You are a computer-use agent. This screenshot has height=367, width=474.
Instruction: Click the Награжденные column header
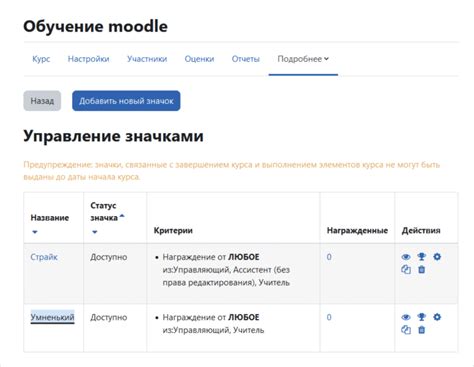tap(357, 230)
